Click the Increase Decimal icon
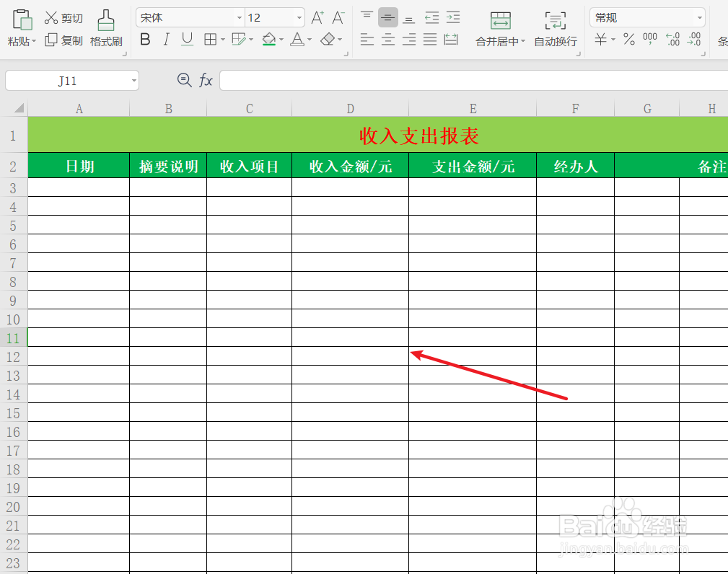The width and height of the screenshot is (728, 574). pyautogui.click(x=672, y=40)
